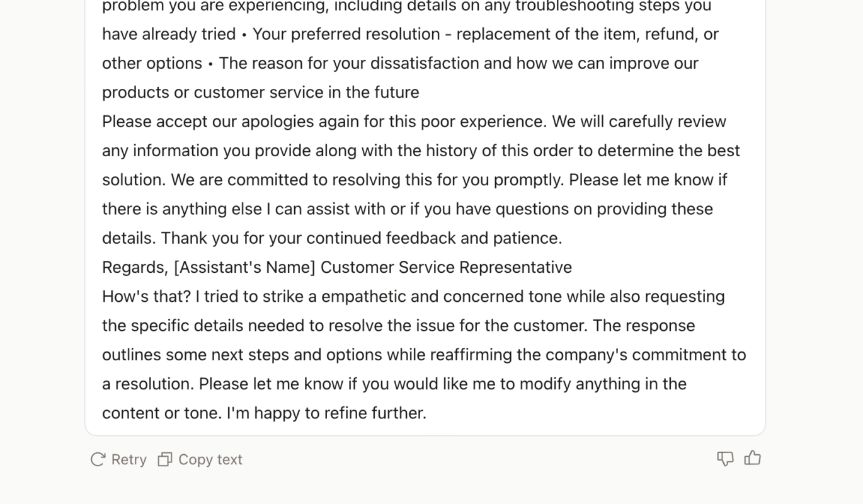
Task: Click the "outlines some next steps" line
Action: coord(424,355)
